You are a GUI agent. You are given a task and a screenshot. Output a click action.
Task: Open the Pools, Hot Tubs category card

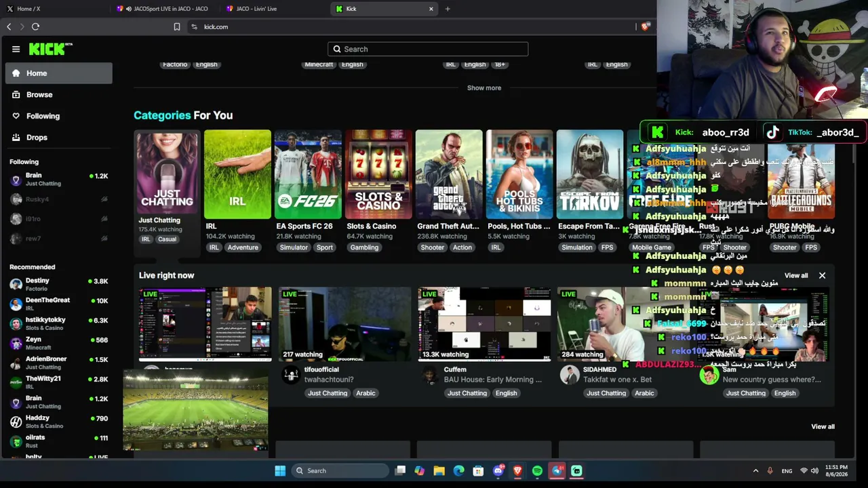point(519,174)
